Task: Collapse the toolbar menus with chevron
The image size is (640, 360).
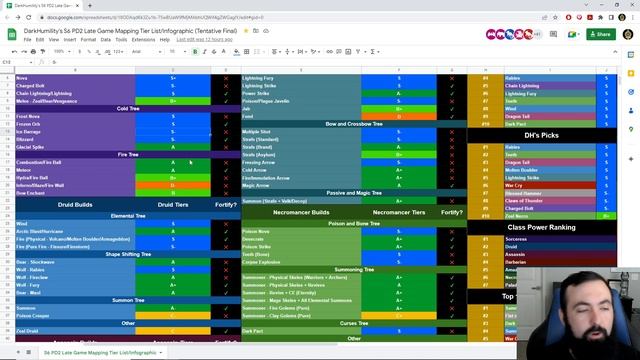Action: click(x=615, y=52)
